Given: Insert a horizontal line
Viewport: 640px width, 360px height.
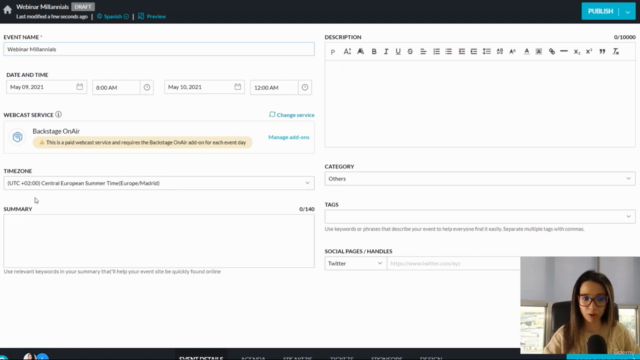Looking at the screenshot, I should [x=564, y=51].
